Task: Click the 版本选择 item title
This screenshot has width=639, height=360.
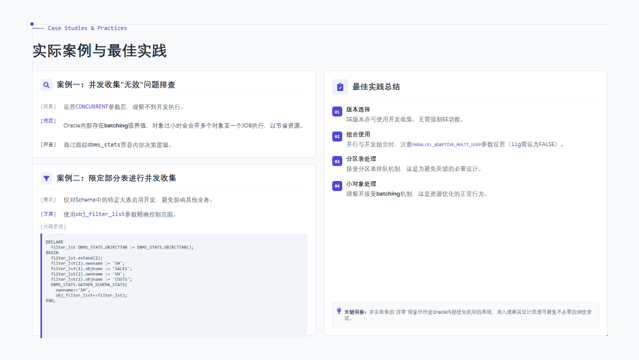Action: [x=358, y=109]
